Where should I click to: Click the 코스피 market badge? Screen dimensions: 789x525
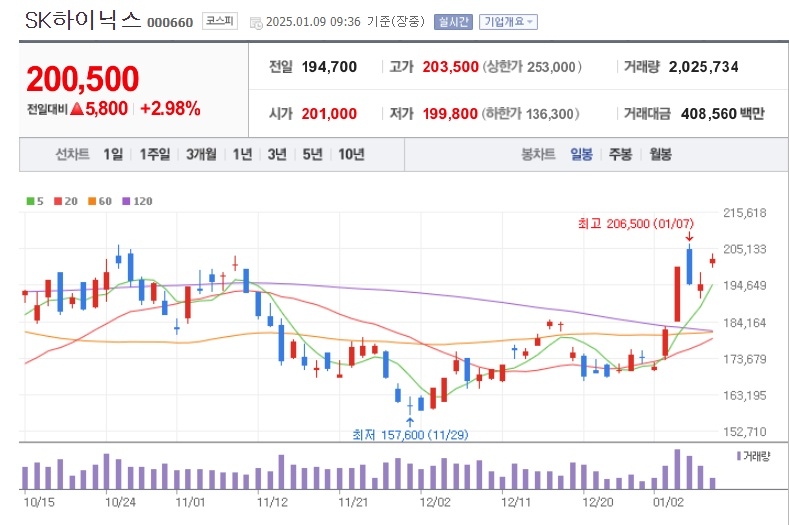point(220,21)
